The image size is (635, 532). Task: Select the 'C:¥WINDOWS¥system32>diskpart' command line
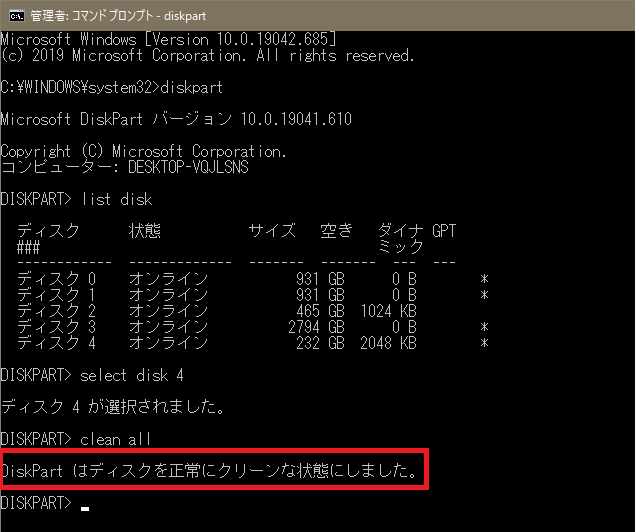112,87
